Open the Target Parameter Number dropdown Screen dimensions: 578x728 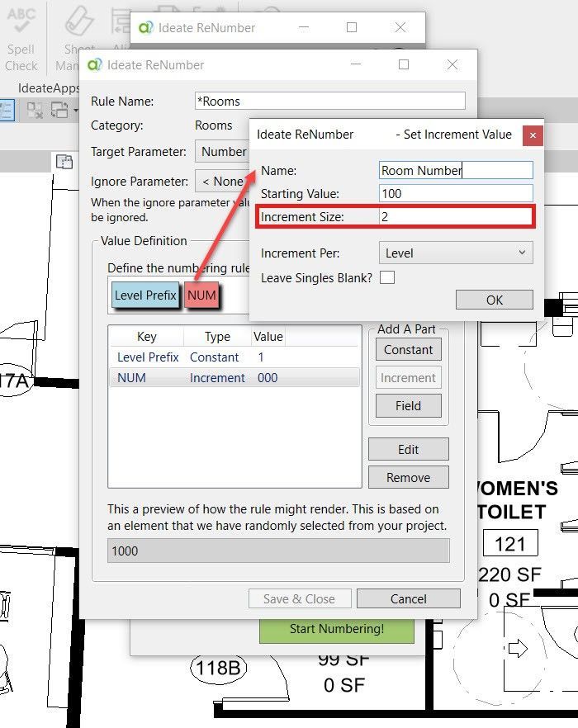(x=222, y=151)
